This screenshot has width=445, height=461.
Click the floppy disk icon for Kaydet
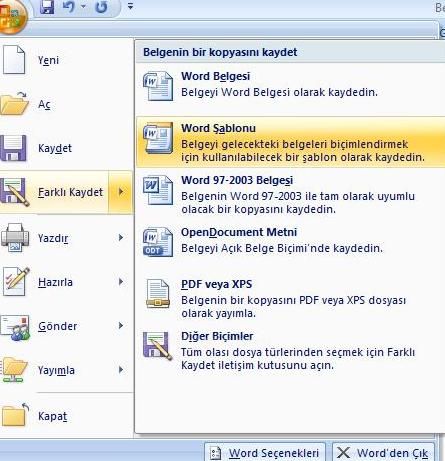pos(13,148)
